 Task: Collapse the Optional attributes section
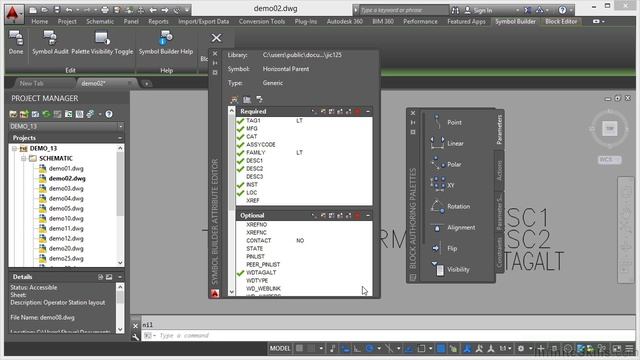[368, 216]
